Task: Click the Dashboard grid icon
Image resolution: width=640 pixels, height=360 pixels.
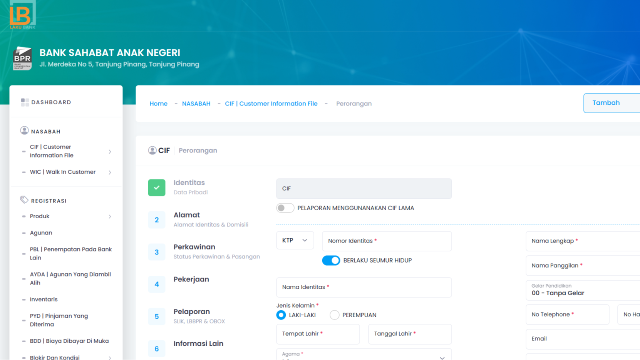Action: click(x=24, y=102)
